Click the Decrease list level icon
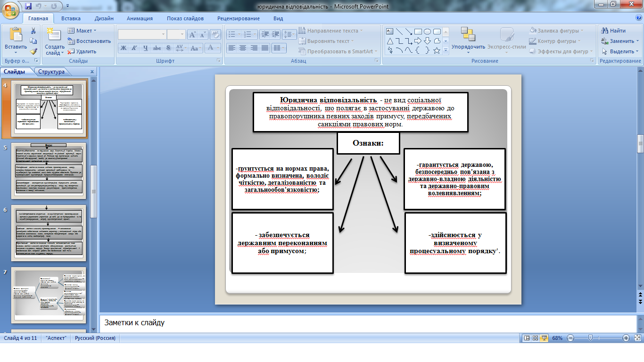Viewport: 644px width, 362px height. (264, 34)
